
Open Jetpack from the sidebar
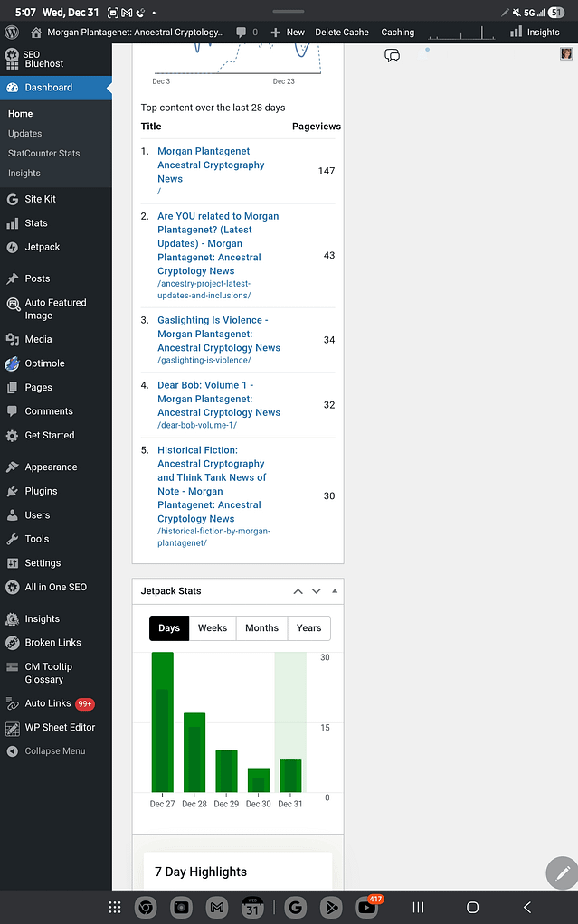(42, 247)
